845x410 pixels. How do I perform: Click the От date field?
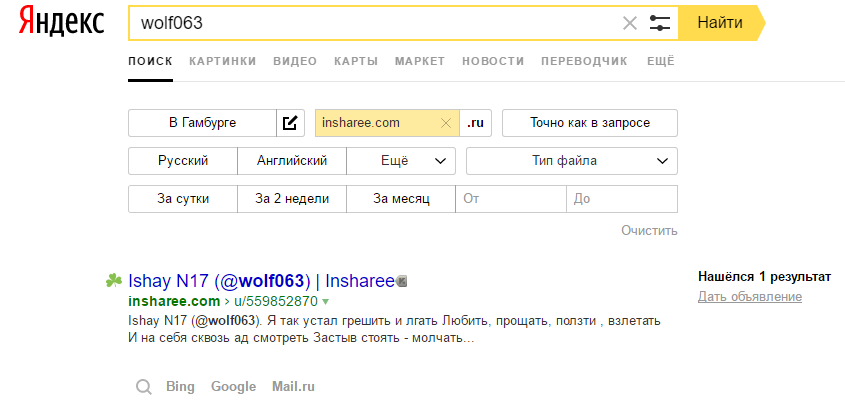[x=511, y=199]
